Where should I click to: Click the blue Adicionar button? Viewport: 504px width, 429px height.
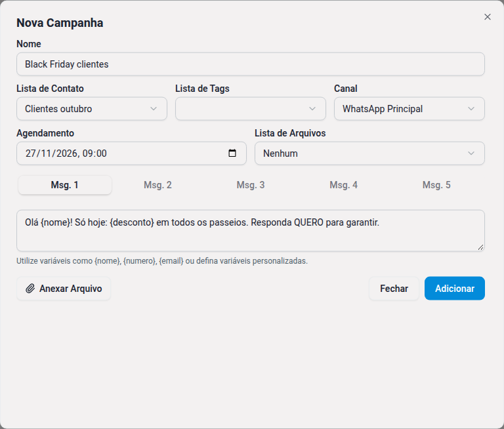point(455,289)
